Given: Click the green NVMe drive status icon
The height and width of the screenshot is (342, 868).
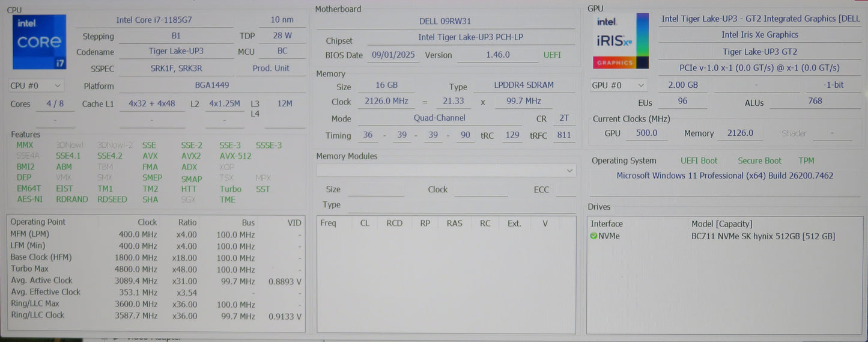Looking at the screenshot, I should [x=593, y=236].
